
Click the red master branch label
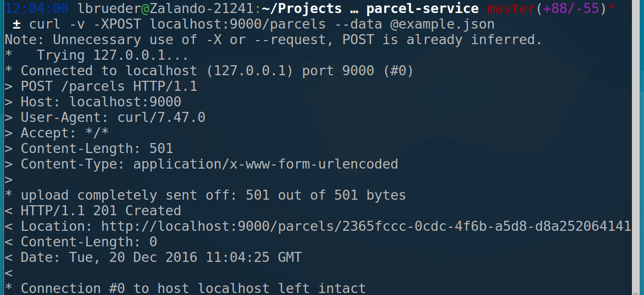[511, 9]
